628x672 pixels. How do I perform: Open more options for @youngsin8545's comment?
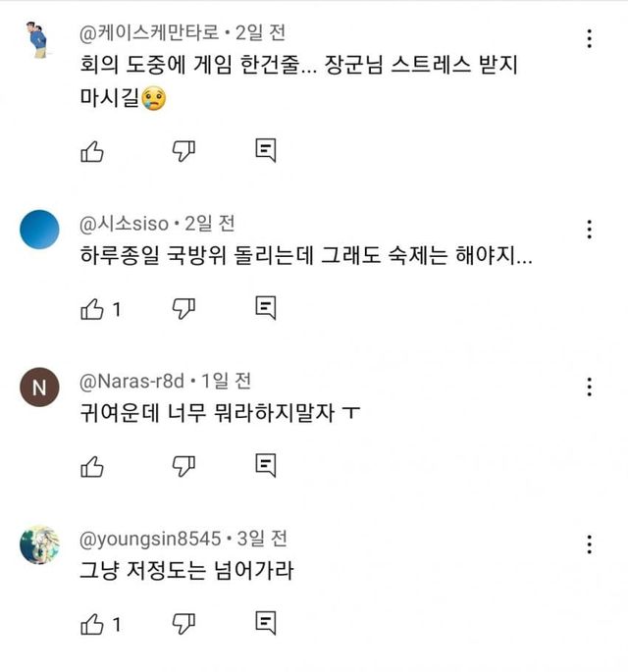[x=589, y=544]
